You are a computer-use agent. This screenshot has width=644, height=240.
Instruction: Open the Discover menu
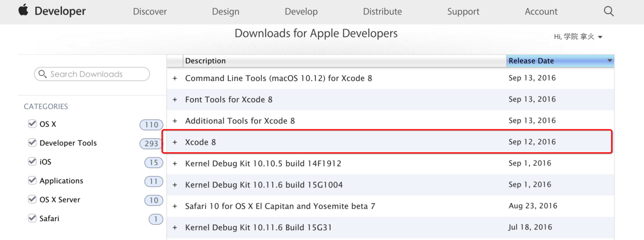coord(150,11)
